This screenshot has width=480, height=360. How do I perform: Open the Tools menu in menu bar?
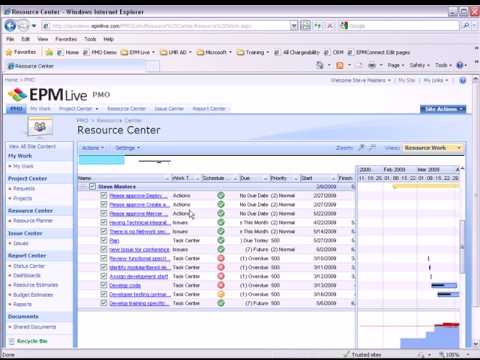click(90, 39)
